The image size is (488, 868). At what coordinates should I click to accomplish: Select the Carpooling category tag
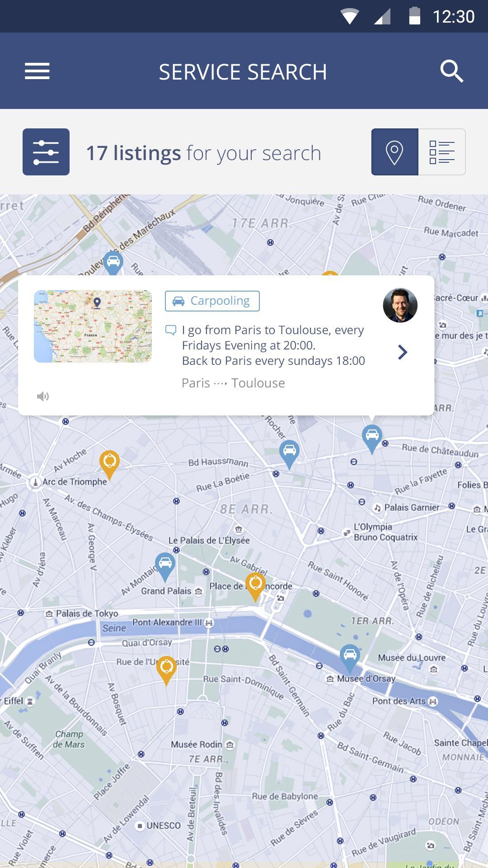(x=212, y=301)
